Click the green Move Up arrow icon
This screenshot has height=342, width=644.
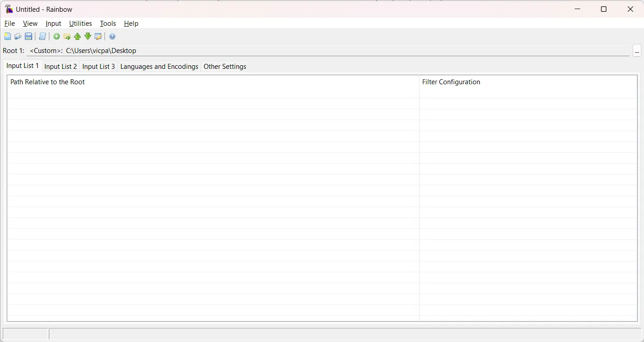point(77,37)
